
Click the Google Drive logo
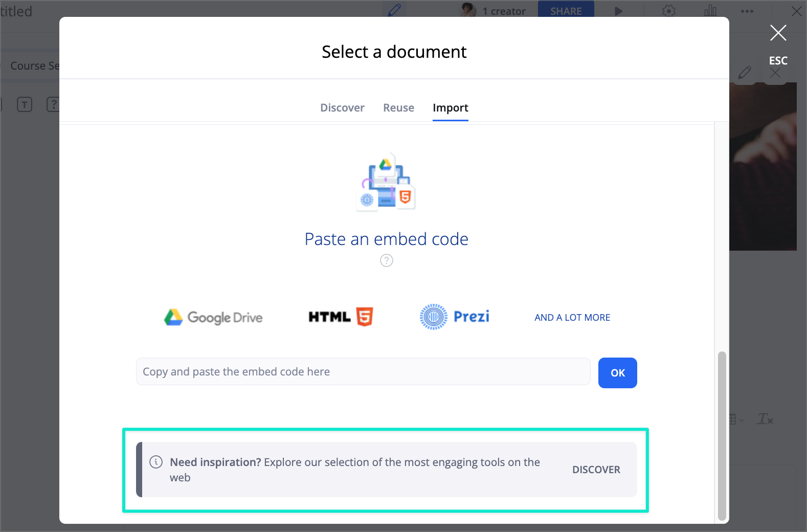[213, 317]
